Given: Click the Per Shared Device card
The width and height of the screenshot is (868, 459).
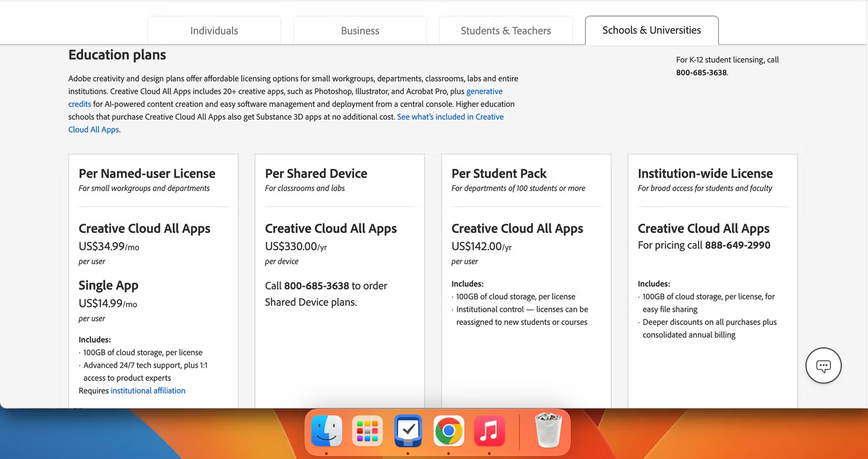Looking at the screenshot, I should coord(316,173).
